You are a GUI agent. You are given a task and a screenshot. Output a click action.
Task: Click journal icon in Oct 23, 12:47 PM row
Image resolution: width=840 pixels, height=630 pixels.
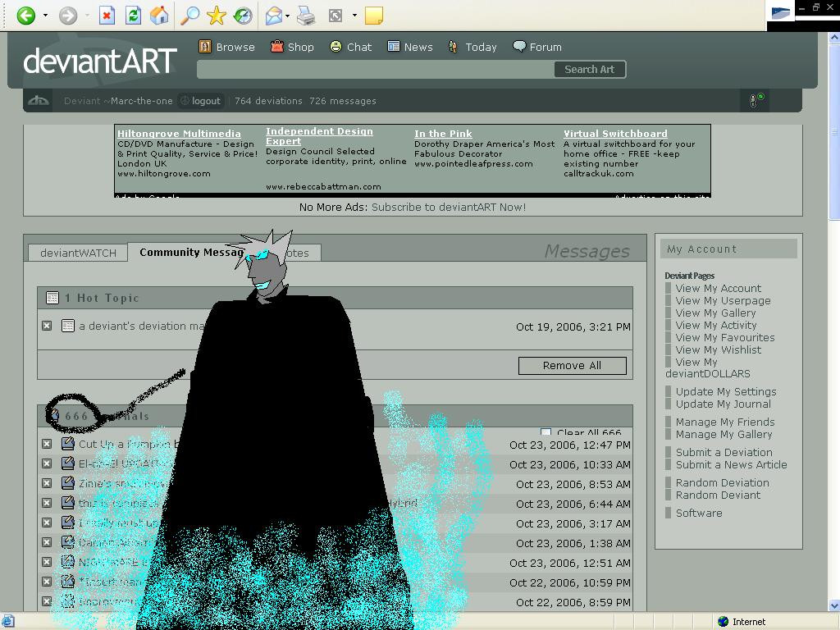pos(67,444)
